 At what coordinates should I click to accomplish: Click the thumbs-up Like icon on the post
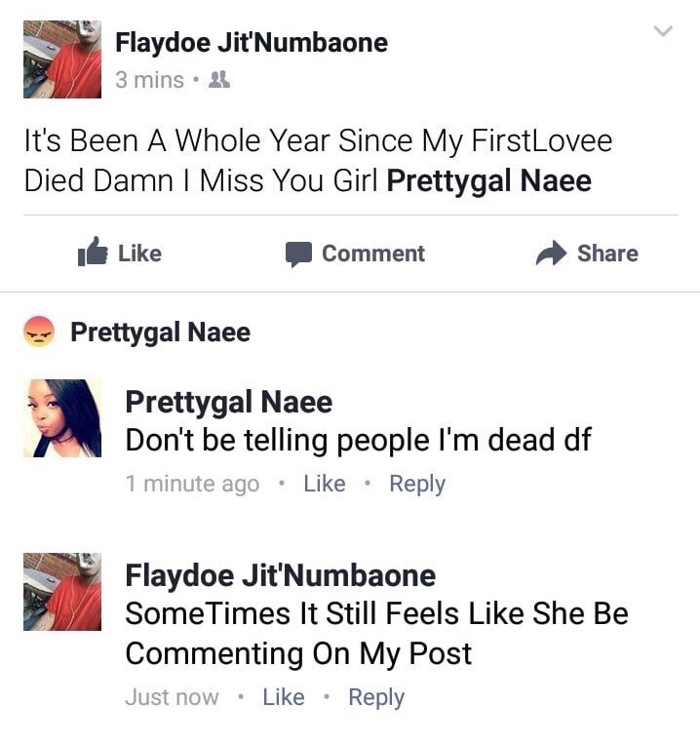coord(93,254)
